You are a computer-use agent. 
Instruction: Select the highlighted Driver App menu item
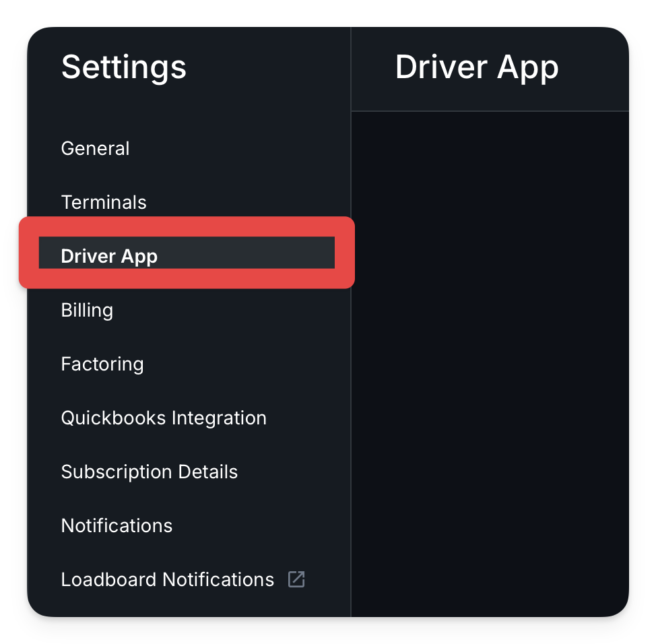(x=187, y=253)
